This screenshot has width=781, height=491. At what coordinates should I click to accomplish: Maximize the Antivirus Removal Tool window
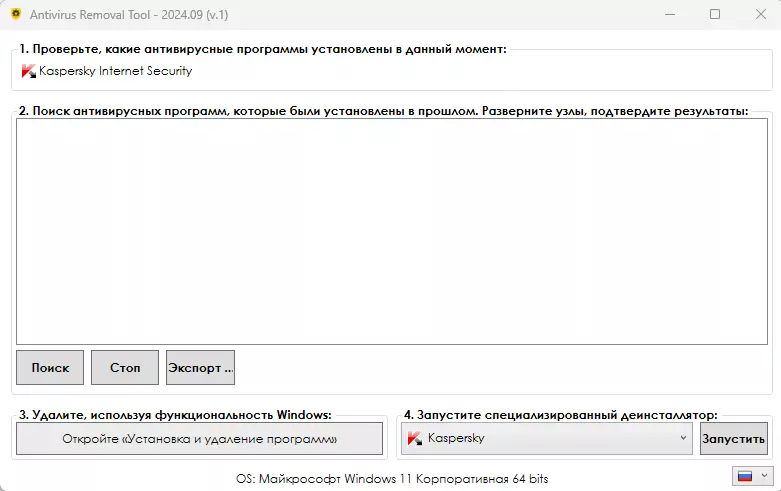(x=714, y=14)
